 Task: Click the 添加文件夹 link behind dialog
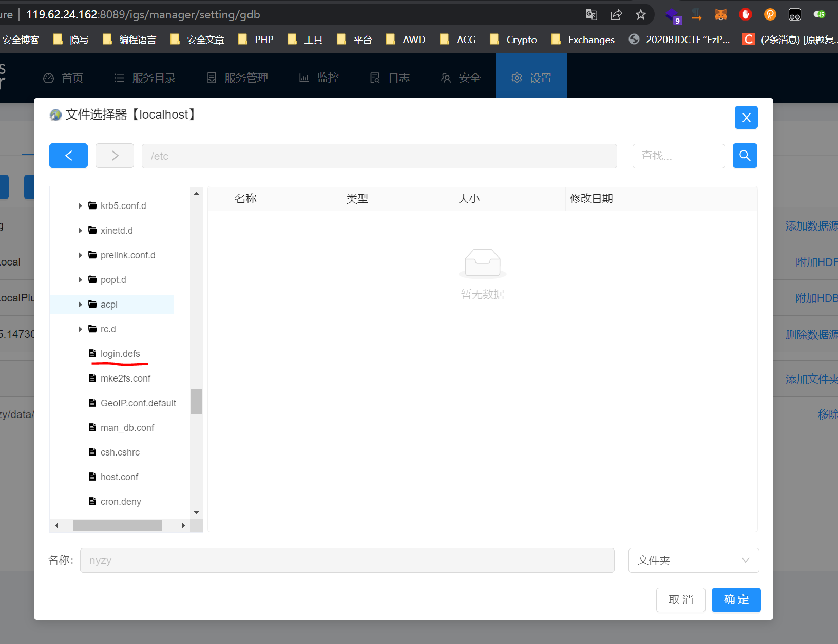click(x=811, y=380)
